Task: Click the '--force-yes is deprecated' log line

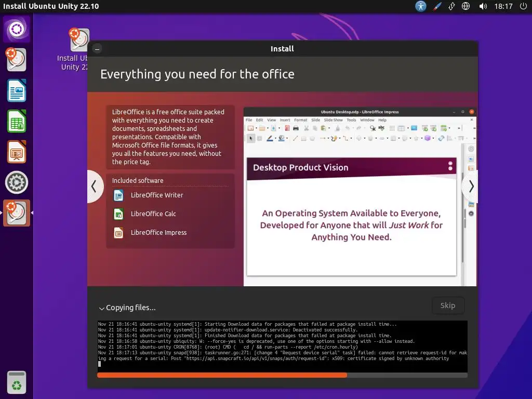Action: pyautogui.click(x=256, y=341)
